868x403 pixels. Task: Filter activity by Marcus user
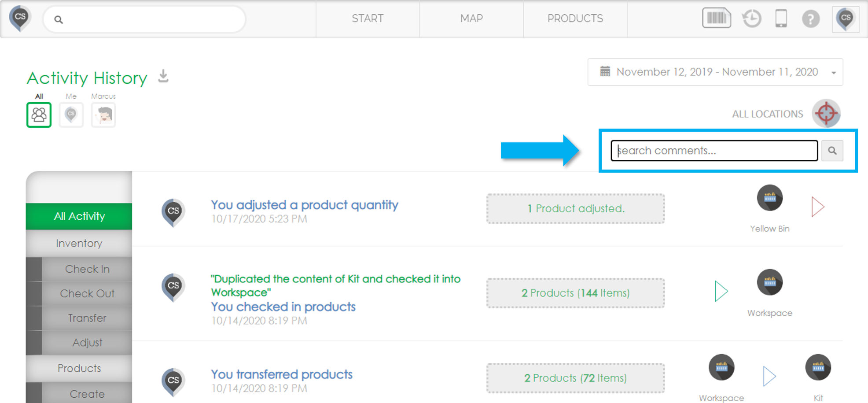[x=103, y=115]
